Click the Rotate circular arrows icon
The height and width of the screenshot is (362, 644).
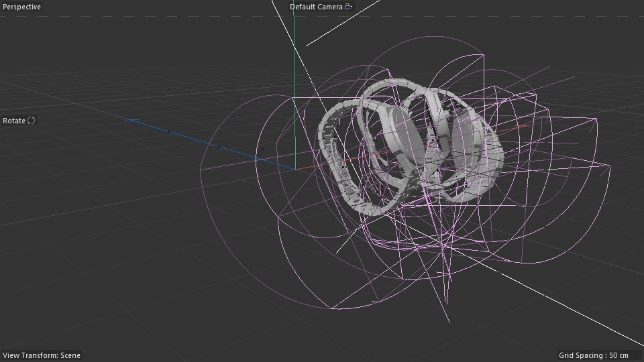tap(32, 121)
